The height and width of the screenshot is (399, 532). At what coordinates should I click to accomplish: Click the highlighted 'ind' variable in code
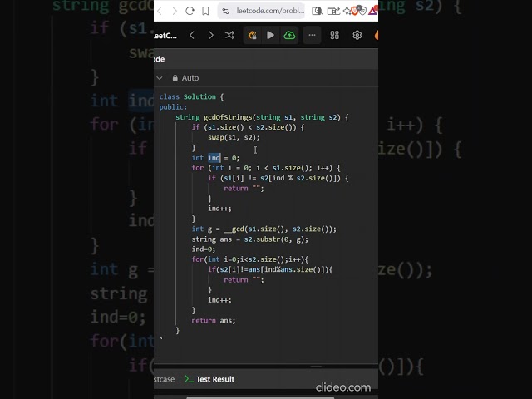point(214,158)
